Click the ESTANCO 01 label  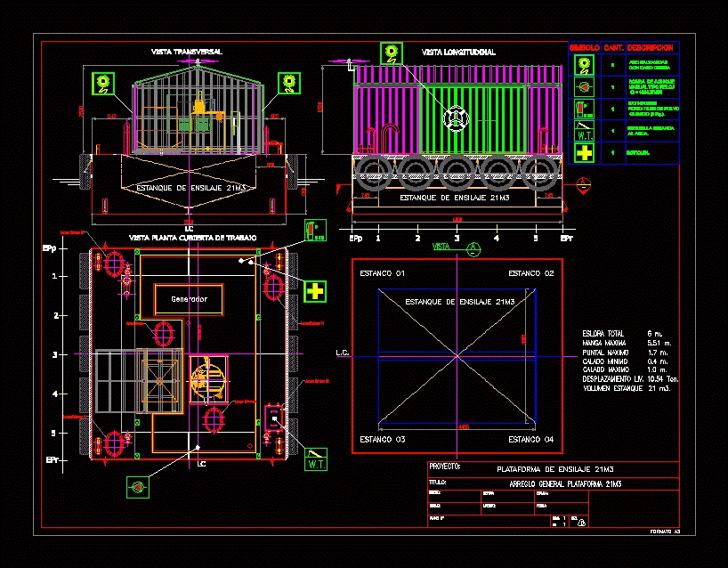coord(383,272)
